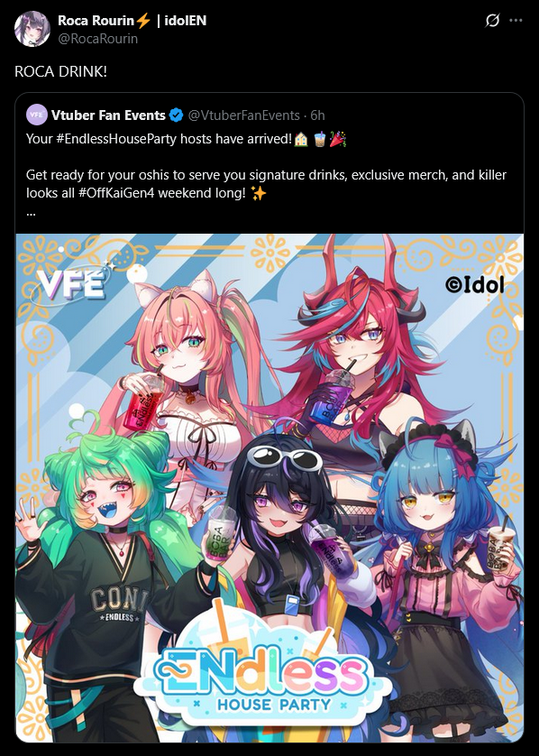
Task: Open Roca Rourin's profile avatar
Action: 32,29
